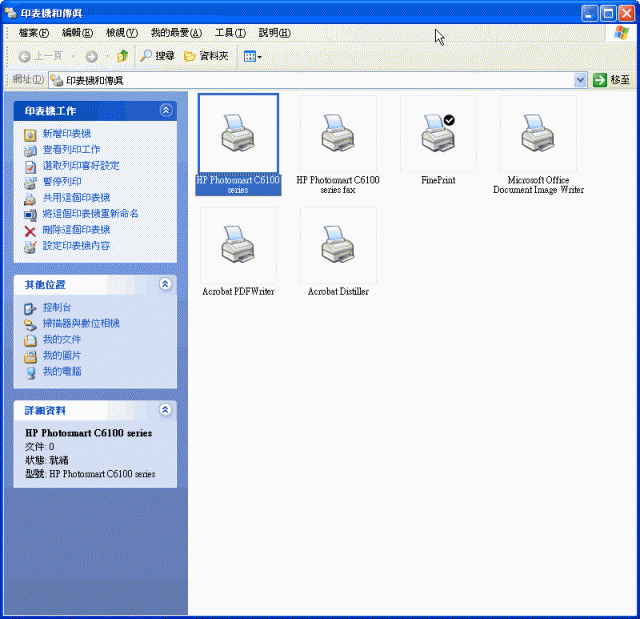Click the 新增印表機 add printer icon

[x=30, y=134]
